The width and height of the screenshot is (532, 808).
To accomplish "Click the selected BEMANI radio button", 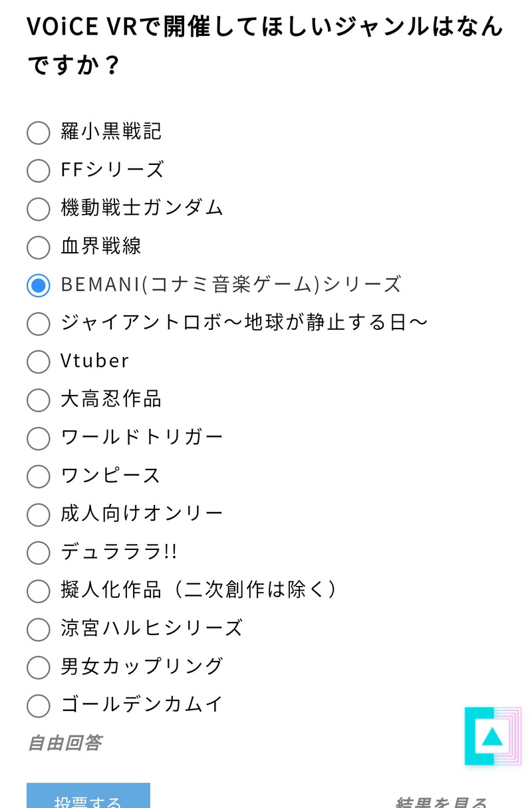I will click(x=39, y=285).
